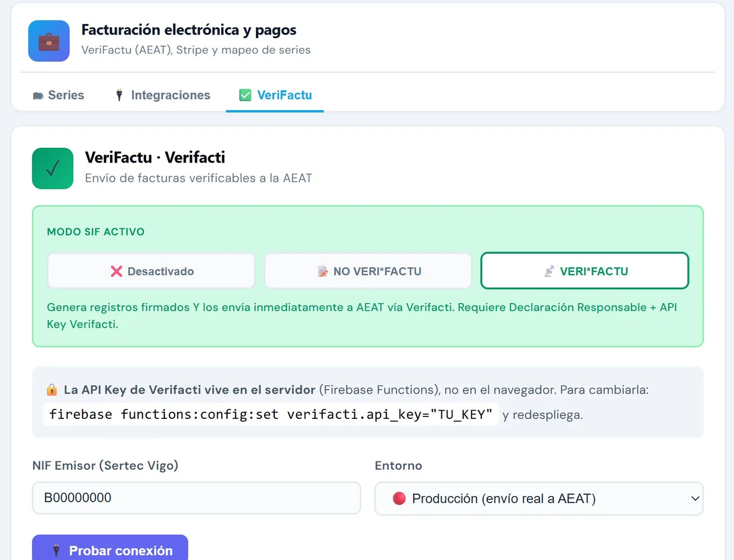Switch to the Integraciones tab
734x560 pixels.
point(163,95)
